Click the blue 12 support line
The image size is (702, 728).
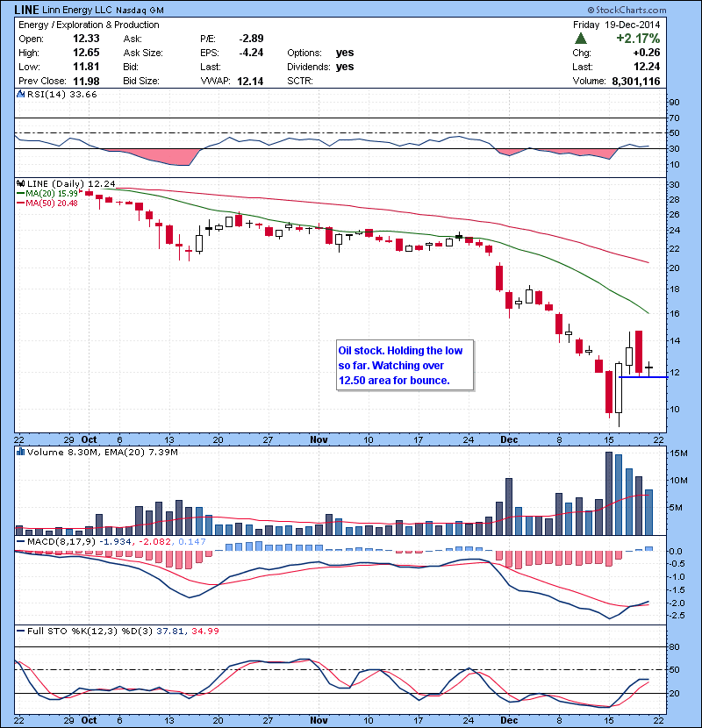click(x=643, y=377)
